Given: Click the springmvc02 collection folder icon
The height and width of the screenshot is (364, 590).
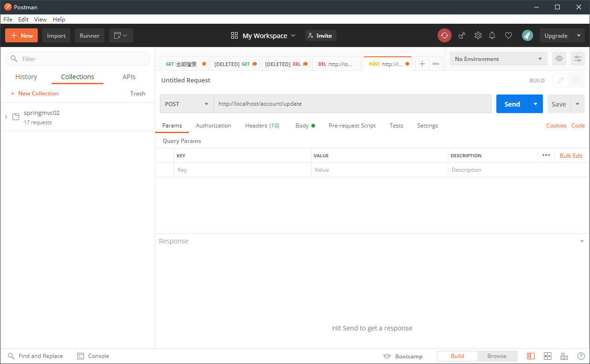Looking at the screenshot, I should (x=16, y=117).
